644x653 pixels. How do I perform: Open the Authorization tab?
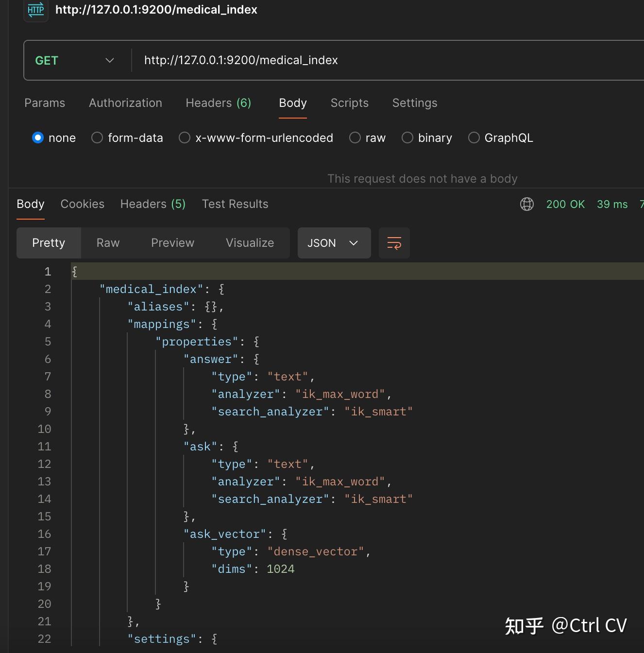coord(125,103)
